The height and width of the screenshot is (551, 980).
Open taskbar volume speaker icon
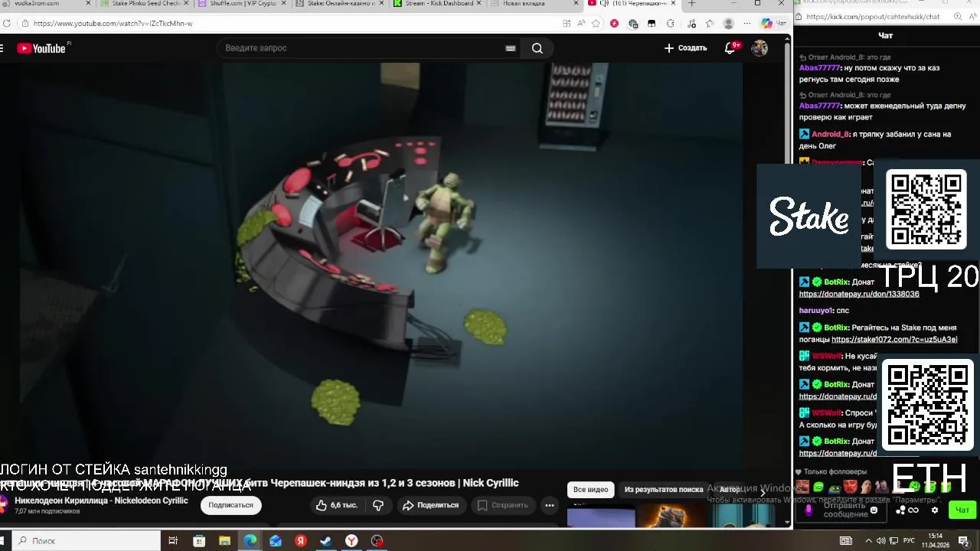pos(880,541)
